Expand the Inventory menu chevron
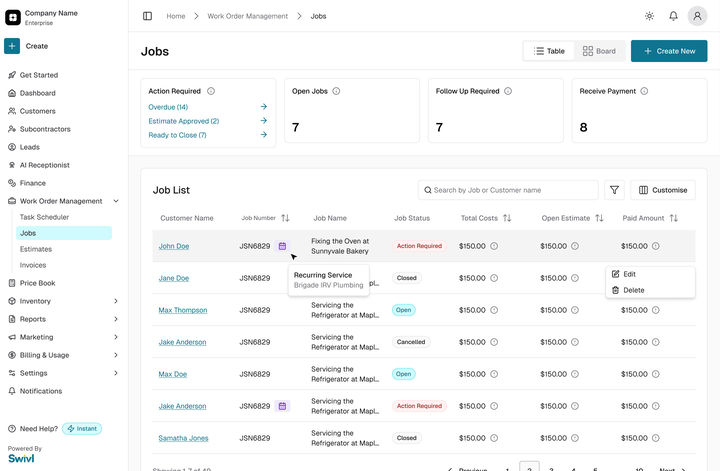Screen dimensions: 720x471 click(x=116, y=301)
